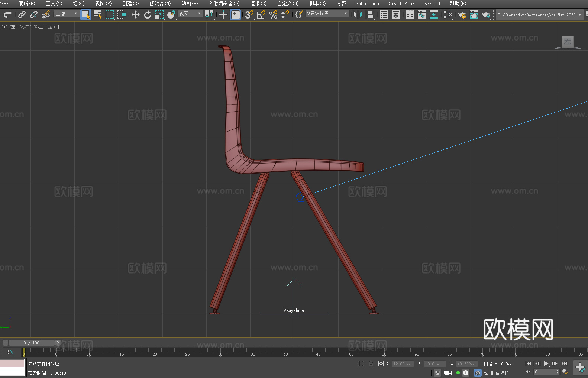Select the Scale tool

[159, 14]
